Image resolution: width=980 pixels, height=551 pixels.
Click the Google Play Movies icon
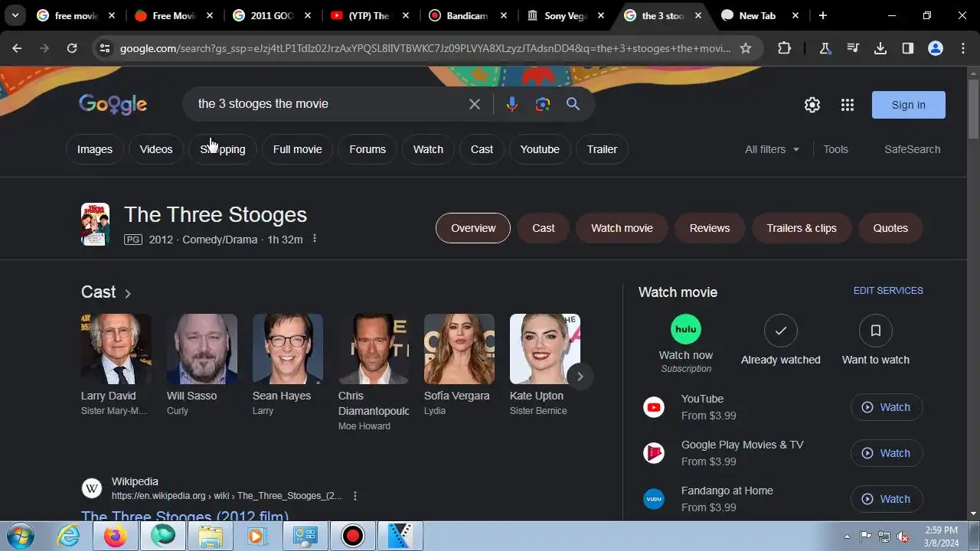point(654,453)
